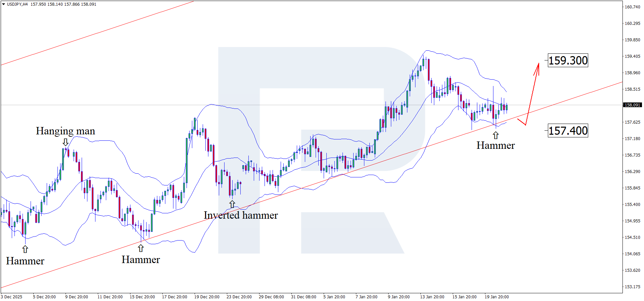Select the USDJPY,H4 symbol title
Viewport: 644px width, 301px height.
(x=17, y=4)
